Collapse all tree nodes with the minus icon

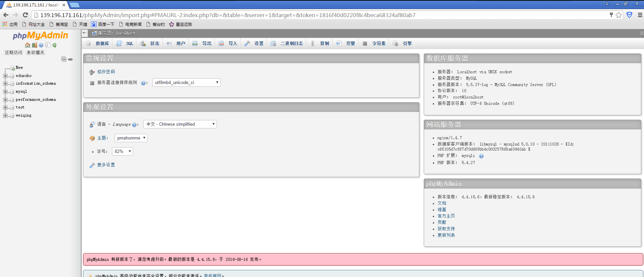click(64, 59)
